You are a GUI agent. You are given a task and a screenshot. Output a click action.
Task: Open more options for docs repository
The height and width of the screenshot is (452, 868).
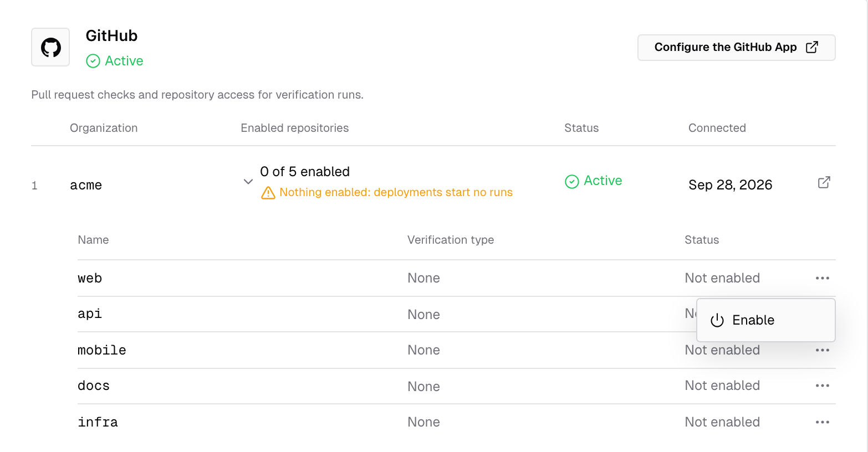click(823, 386)
